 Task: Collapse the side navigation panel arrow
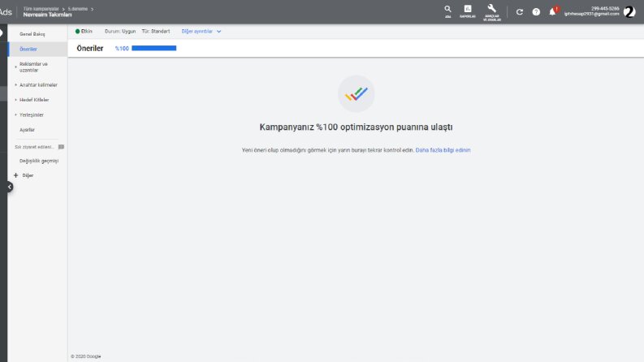pos(10,187)
